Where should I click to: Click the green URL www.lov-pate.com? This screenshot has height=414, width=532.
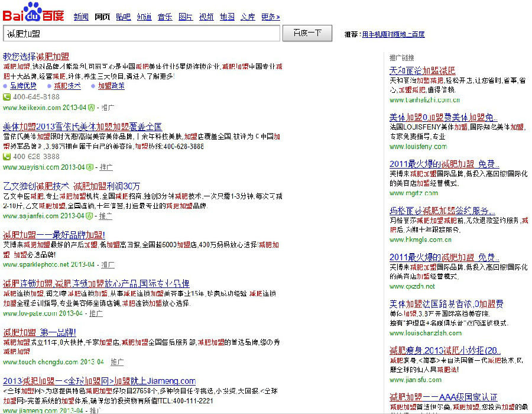tap(30, 313)
